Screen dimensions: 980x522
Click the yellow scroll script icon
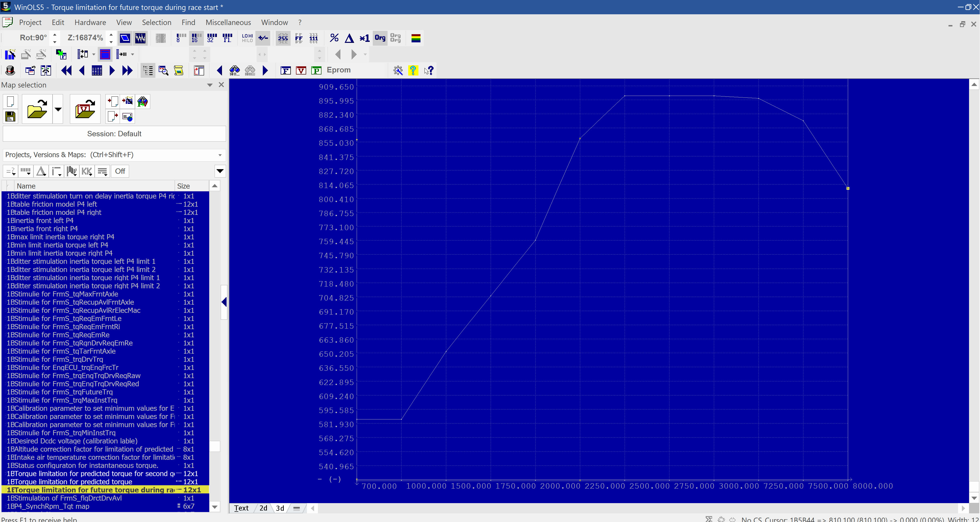click(x=178, y=70)
